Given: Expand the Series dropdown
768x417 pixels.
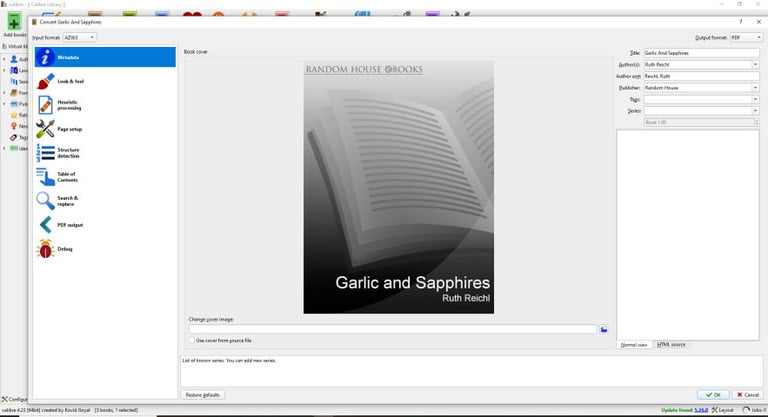Looking at the screenshot, I should (x=755, y=110).
